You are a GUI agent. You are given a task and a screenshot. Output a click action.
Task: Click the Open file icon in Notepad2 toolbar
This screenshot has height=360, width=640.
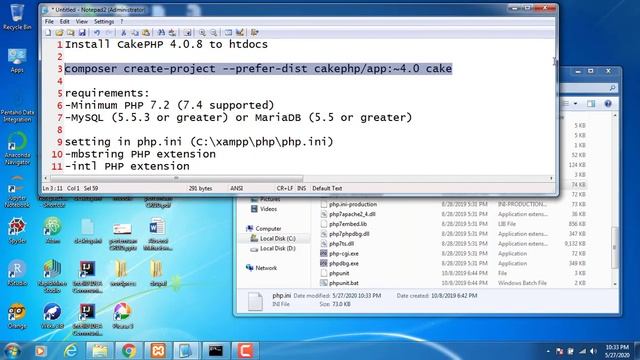tap(60, 33)
